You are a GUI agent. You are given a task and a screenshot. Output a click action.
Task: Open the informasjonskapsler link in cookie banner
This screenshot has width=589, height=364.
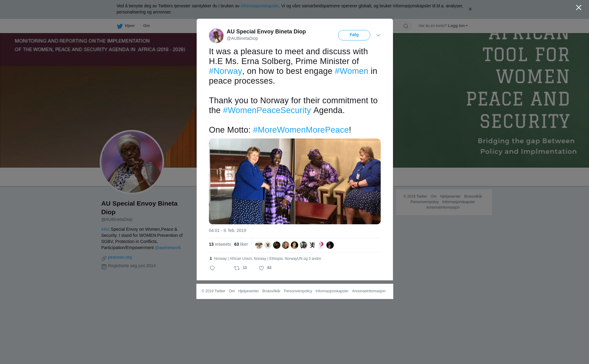click(x=260, y=6)
